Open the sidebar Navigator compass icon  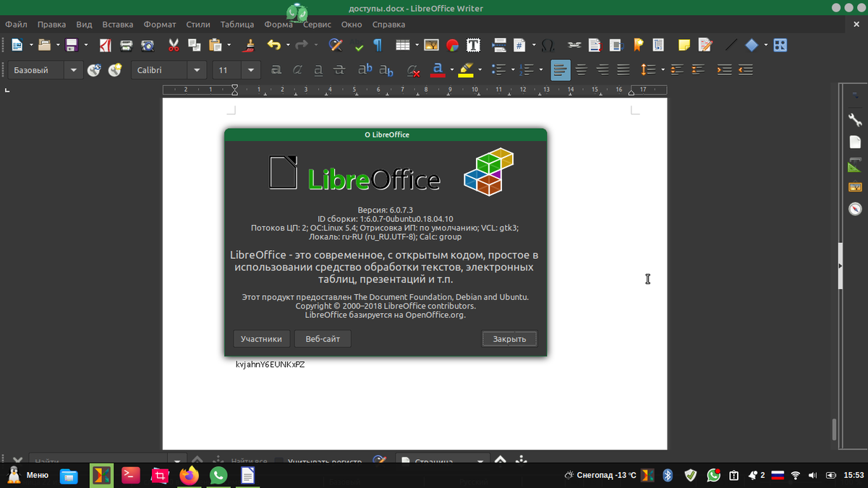pyautogui.click(x=855, y=210)
